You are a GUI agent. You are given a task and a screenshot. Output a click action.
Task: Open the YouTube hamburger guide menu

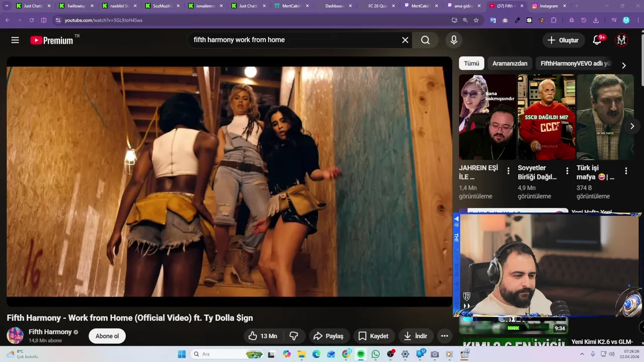click(x=15, y=40)
